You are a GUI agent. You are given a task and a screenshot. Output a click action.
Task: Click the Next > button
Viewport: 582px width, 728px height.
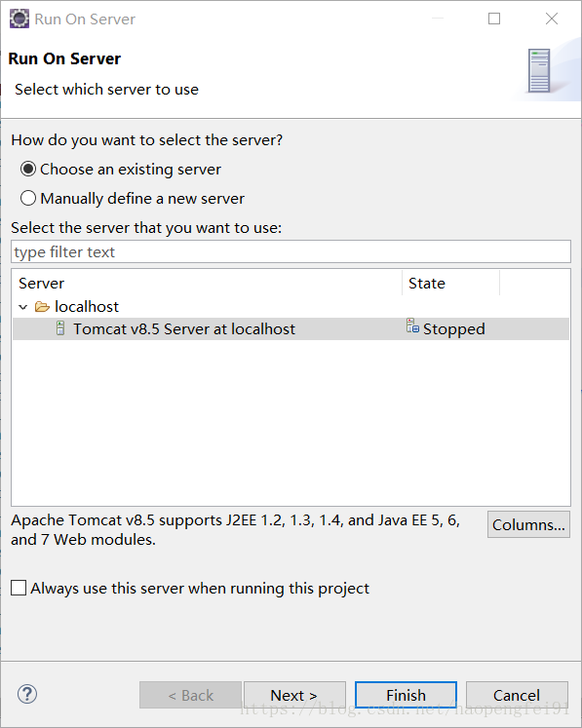(x=294, y=695)
